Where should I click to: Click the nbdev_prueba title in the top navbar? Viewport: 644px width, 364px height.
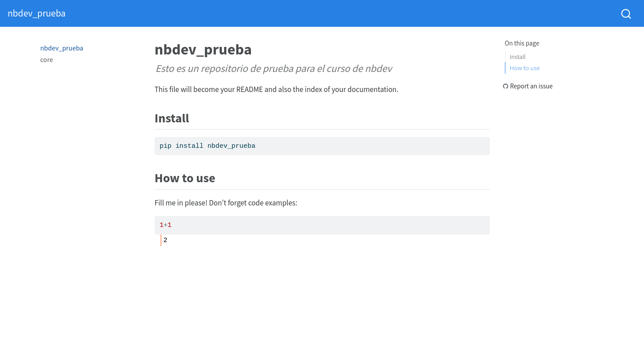pos(37,13)
